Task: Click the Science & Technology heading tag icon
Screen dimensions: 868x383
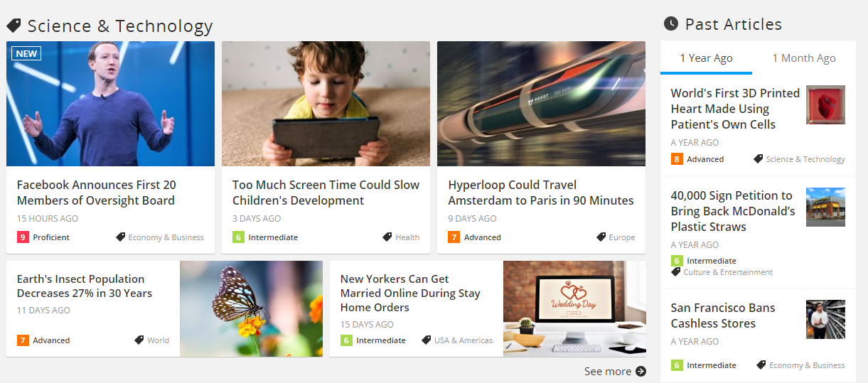Action: [14, 26]
